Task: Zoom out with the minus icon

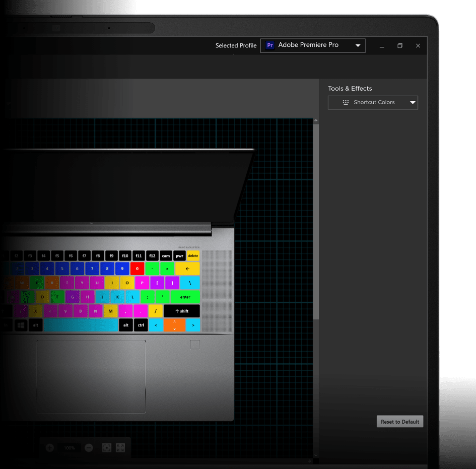Action: coord(89,447)
